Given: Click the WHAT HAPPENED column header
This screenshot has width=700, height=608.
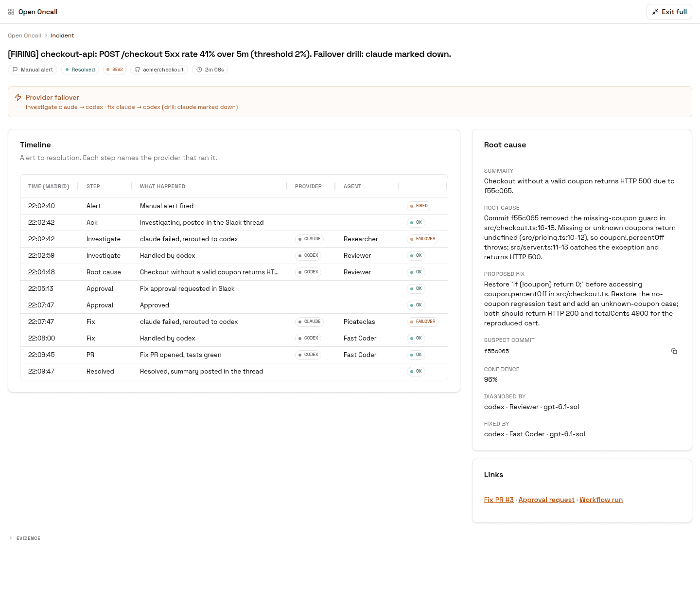Looking at the screenshot, I should (162, 186).
